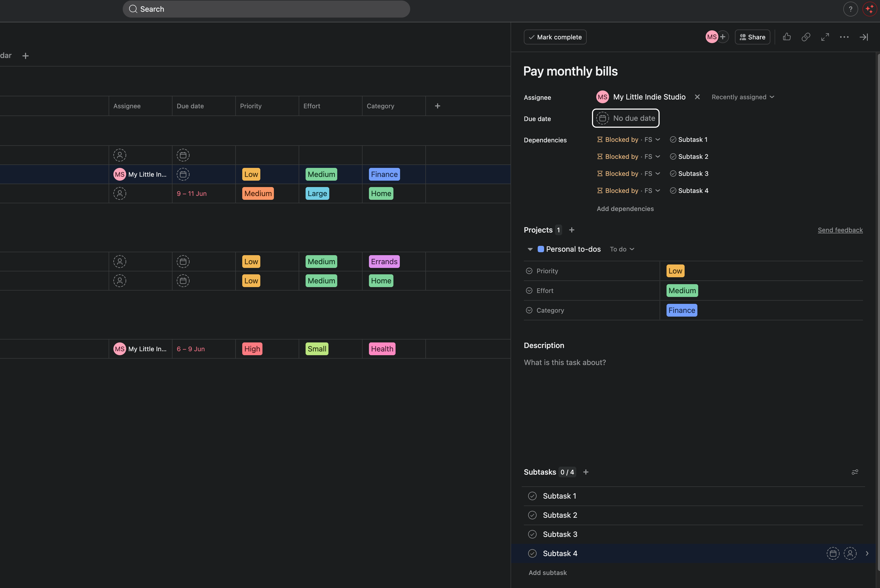Collapse Personal to-dos project fields
The height and width of the screenshot is (588, 880).
(x=530, y=249)
